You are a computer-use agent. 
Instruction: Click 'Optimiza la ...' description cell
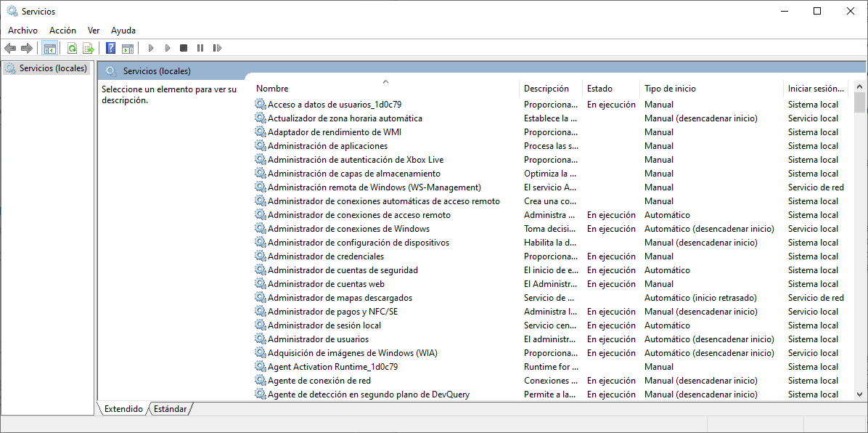point(551,174)
